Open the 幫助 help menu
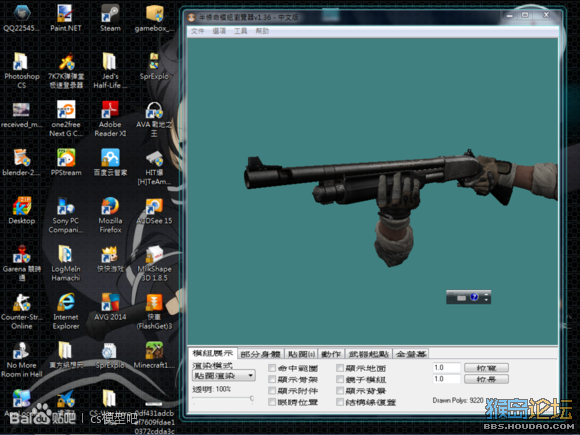The width and height of the screenshot is (580, 435). click(x=262, y=31)
